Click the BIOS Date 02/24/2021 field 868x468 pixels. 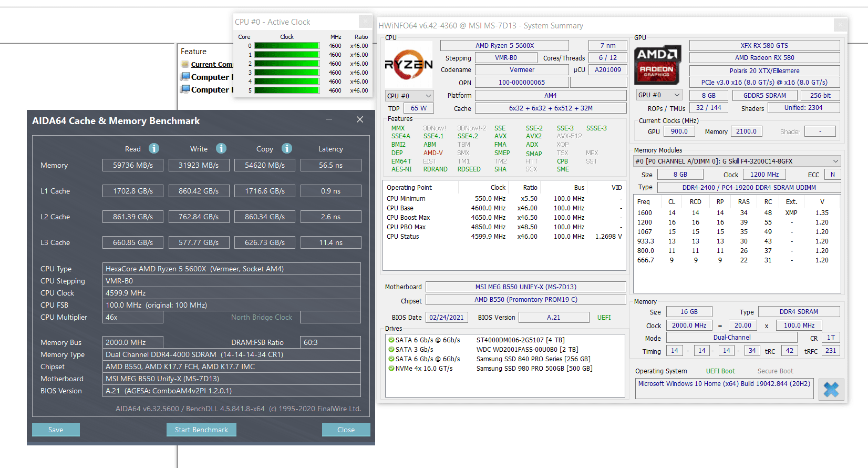click(447, 318)
